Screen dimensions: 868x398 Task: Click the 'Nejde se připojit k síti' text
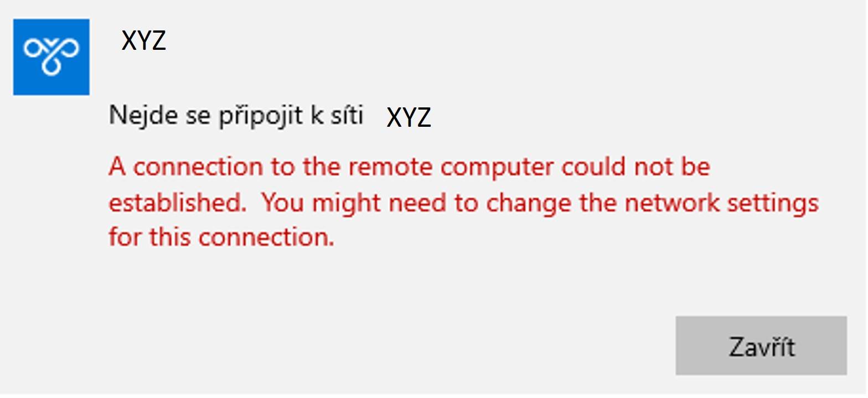[236, 116]
